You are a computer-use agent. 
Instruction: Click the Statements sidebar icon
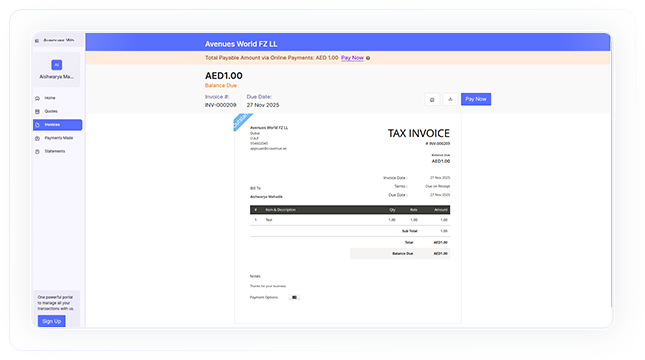point(37,151)
